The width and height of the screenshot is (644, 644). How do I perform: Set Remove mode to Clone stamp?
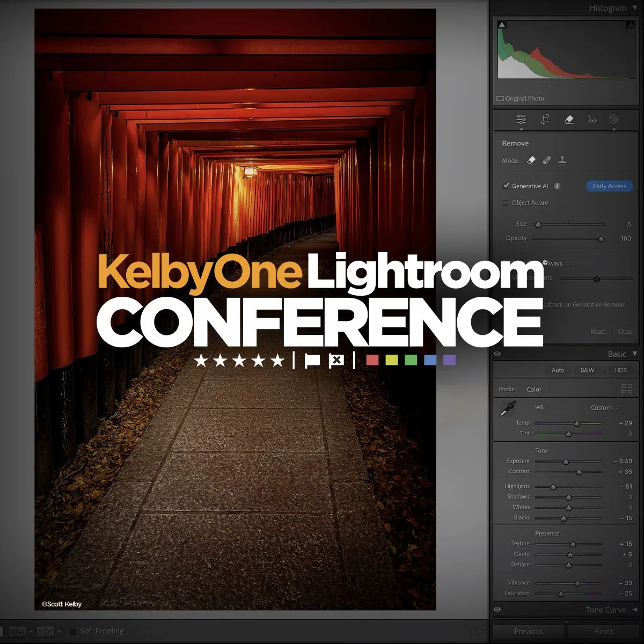pyautogui.click(x=562, y=160)
